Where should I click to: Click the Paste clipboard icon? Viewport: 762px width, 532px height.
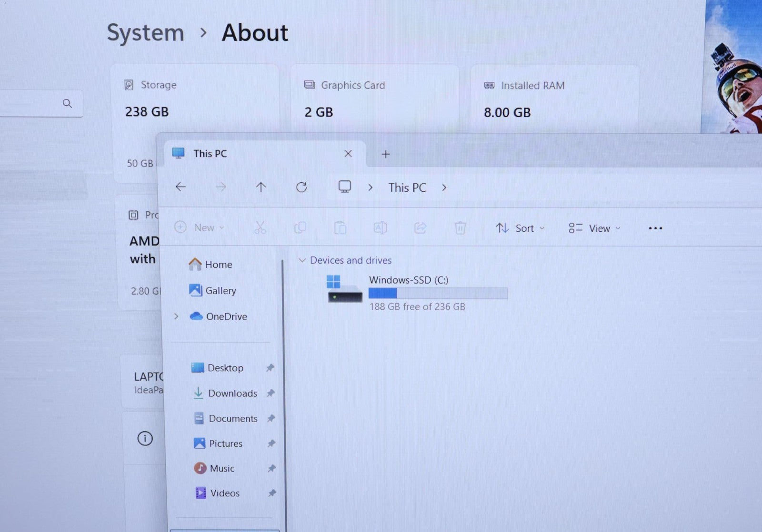340,228
